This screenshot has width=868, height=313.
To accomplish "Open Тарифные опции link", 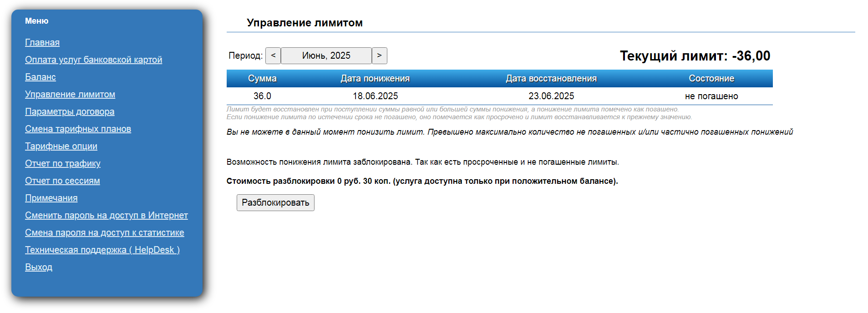I will pyautogui.click(x=61, y=146).
